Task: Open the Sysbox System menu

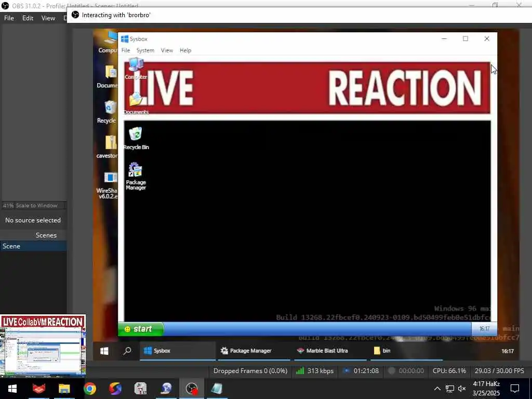Action: (145, 50)
